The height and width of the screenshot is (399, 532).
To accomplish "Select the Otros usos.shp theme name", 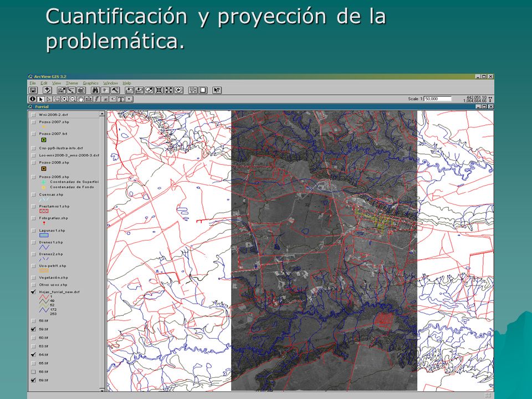I will click(53, 285).
